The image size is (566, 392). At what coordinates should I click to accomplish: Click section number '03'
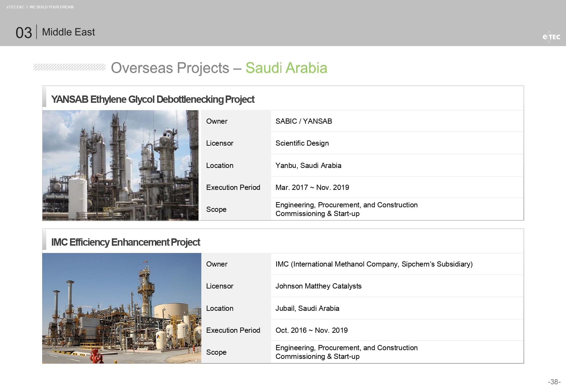click(x=24, y=33)
